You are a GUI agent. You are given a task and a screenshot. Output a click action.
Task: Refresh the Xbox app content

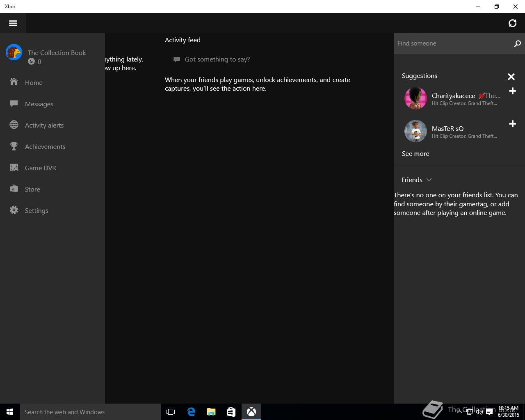point(512,23)
